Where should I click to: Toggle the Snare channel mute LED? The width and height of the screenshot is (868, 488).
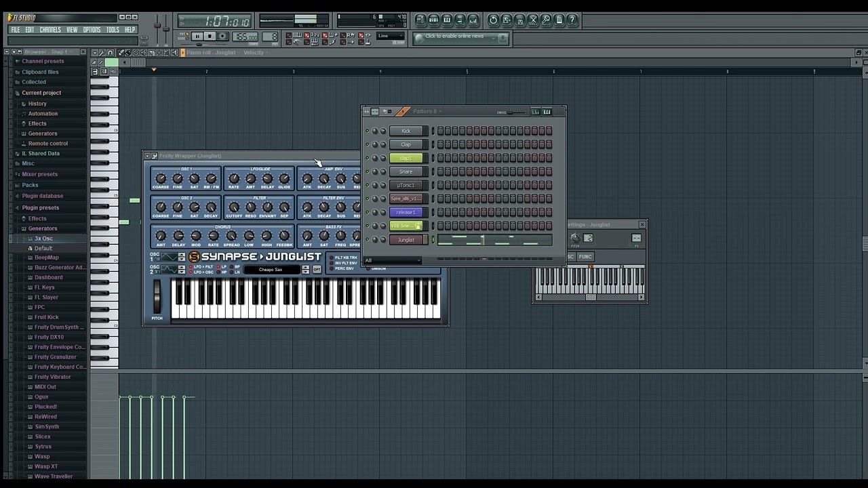[367, 171]
